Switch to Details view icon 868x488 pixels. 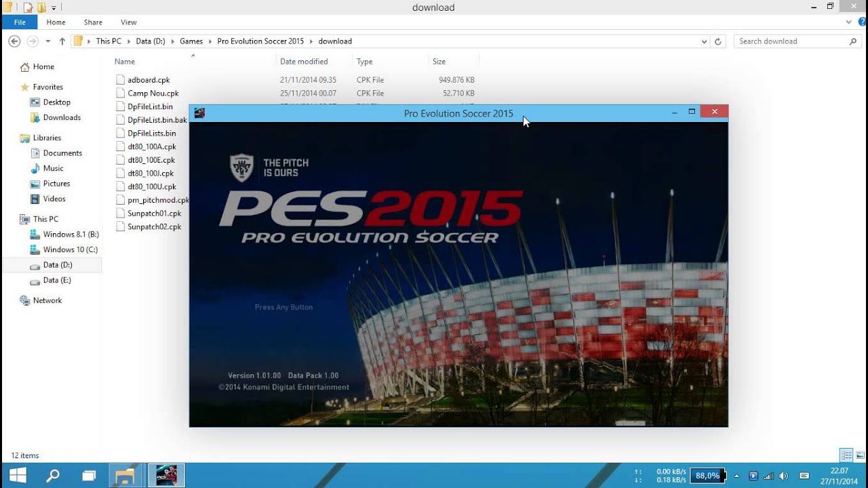[846, 455]
